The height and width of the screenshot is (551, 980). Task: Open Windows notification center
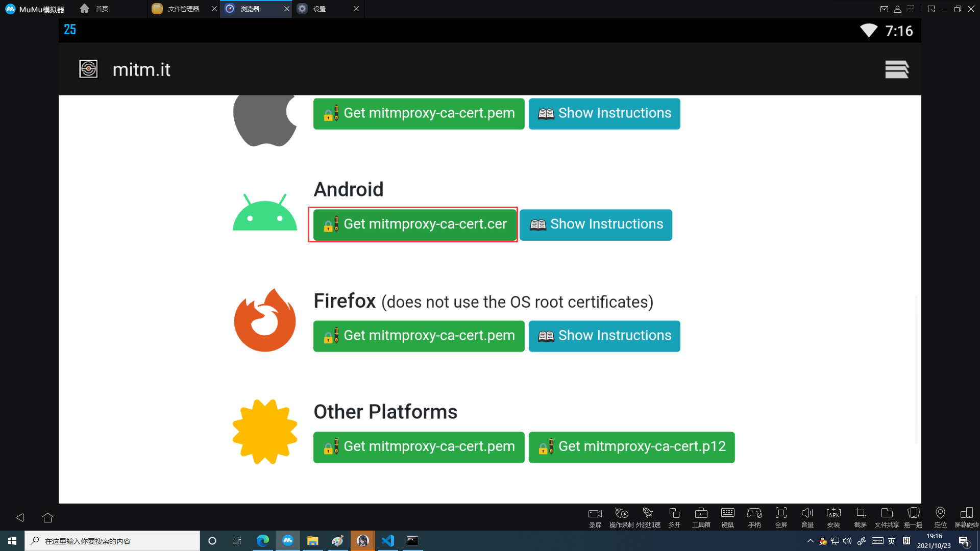[x=964, y=541]
